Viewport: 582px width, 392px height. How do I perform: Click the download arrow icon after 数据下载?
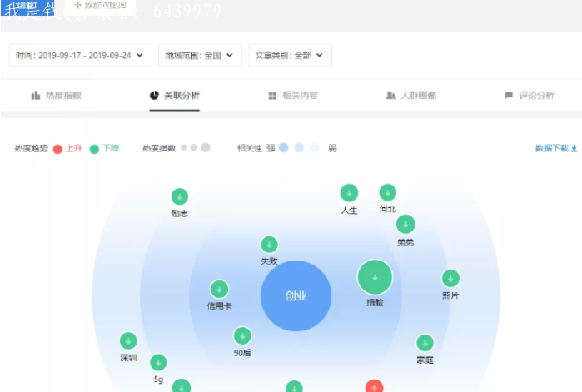tap(575, 148)
